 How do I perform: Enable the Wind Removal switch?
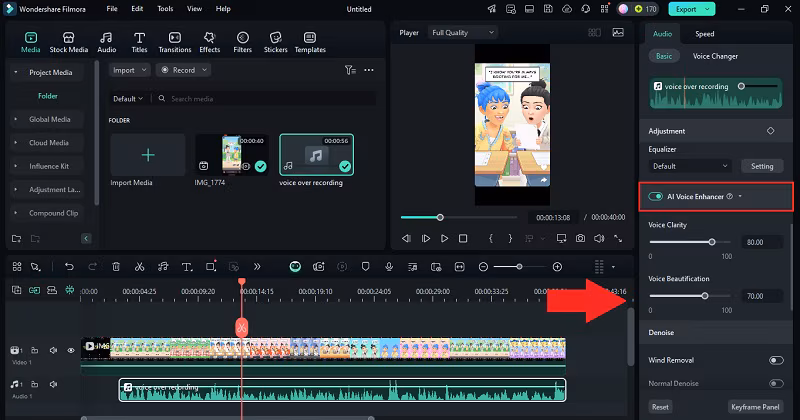[x=775, y=360]
